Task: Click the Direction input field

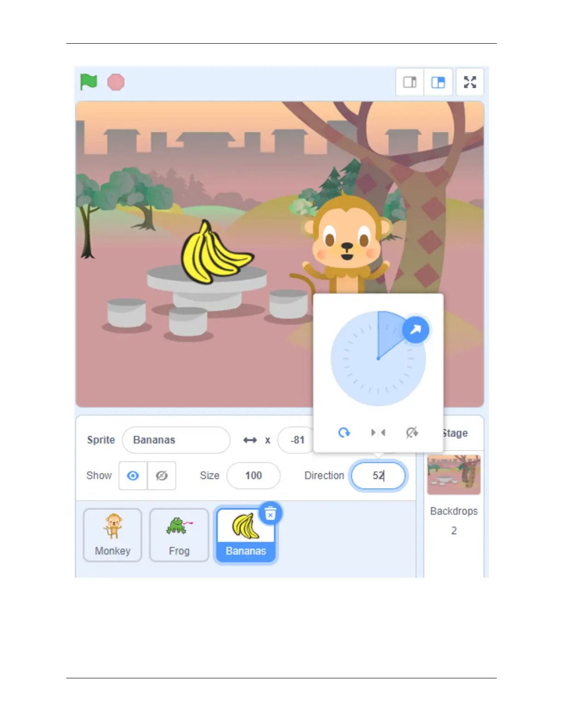Action: (x=379, y=476)
